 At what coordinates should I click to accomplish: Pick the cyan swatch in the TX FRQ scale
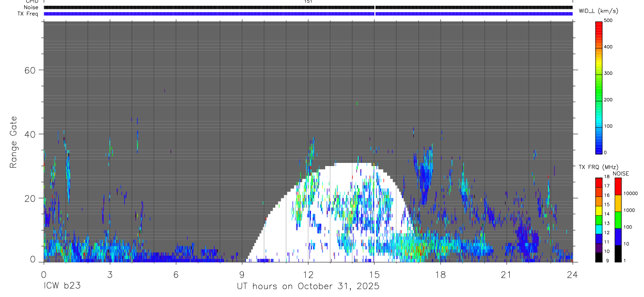[x=599, y=229]
